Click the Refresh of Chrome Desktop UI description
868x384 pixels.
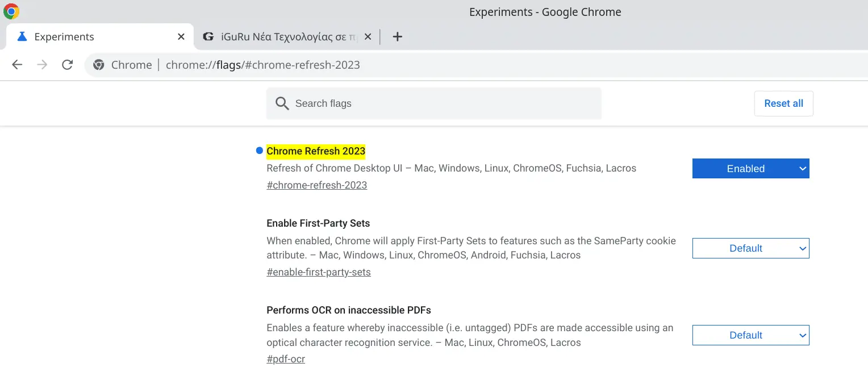452,168
